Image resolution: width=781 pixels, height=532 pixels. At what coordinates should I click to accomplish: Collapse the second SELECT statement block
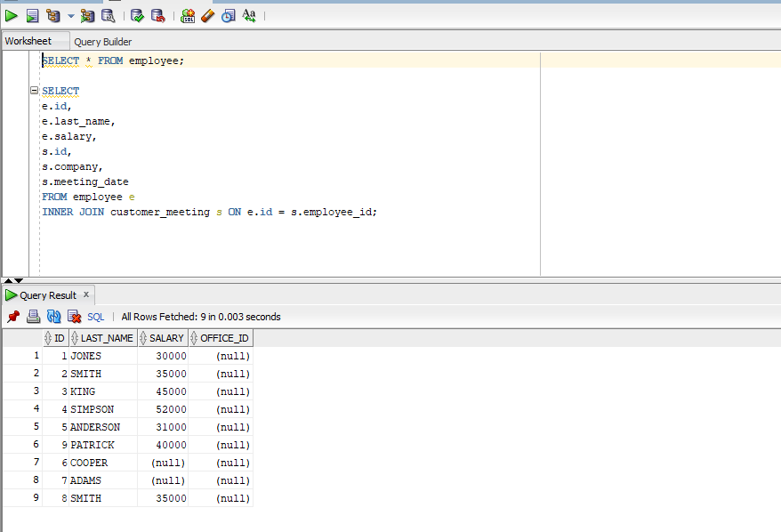[34, 90]
